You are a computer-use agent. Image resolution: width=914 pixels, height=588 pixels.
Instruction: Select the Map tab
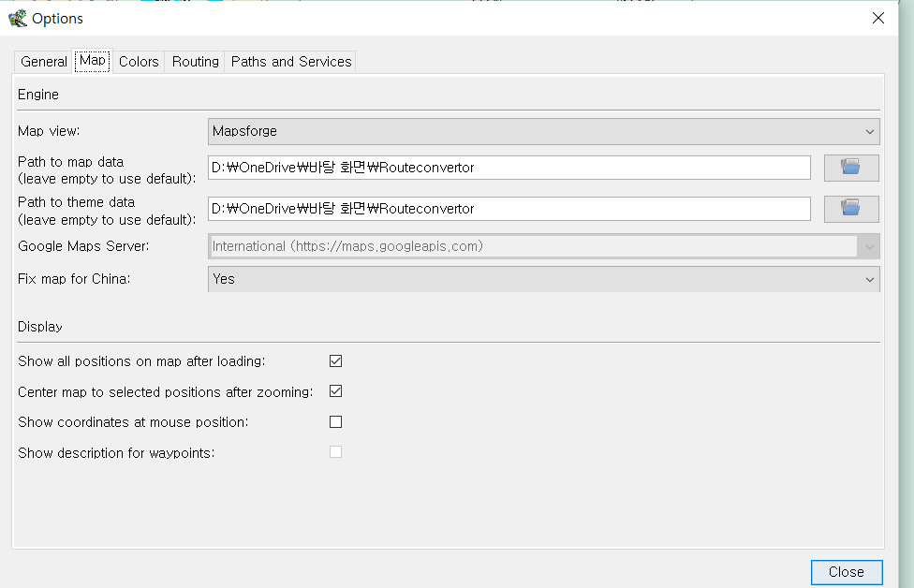(93, 61)
